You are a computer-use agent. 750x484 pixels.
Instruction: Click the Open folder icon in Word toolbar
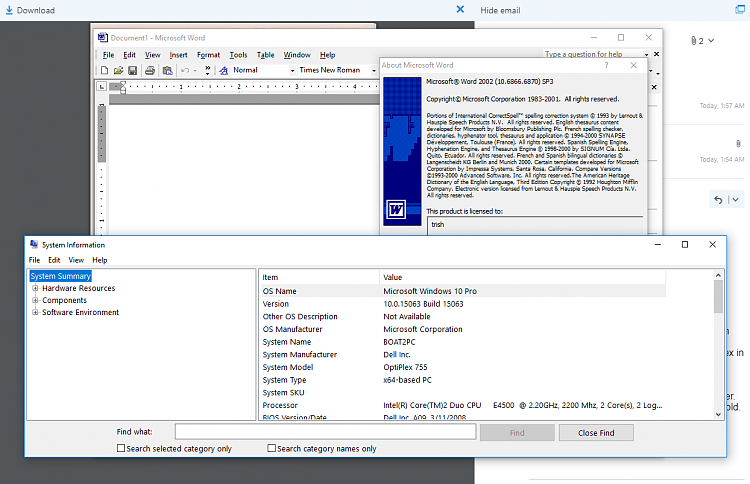118,70
